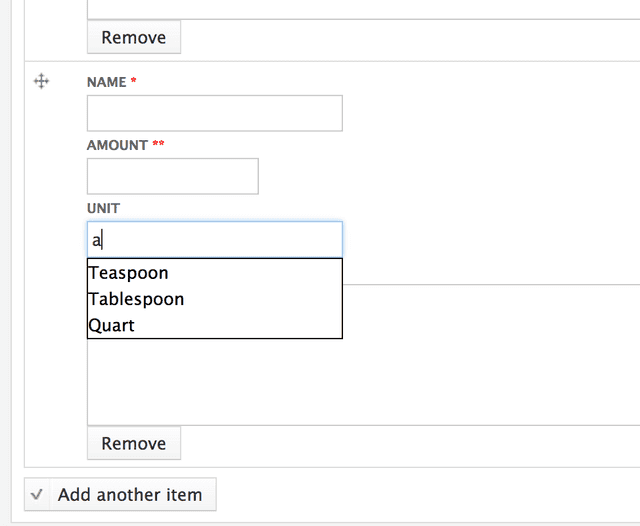Click the partially visible text box above upper Remove

point(363,9)
